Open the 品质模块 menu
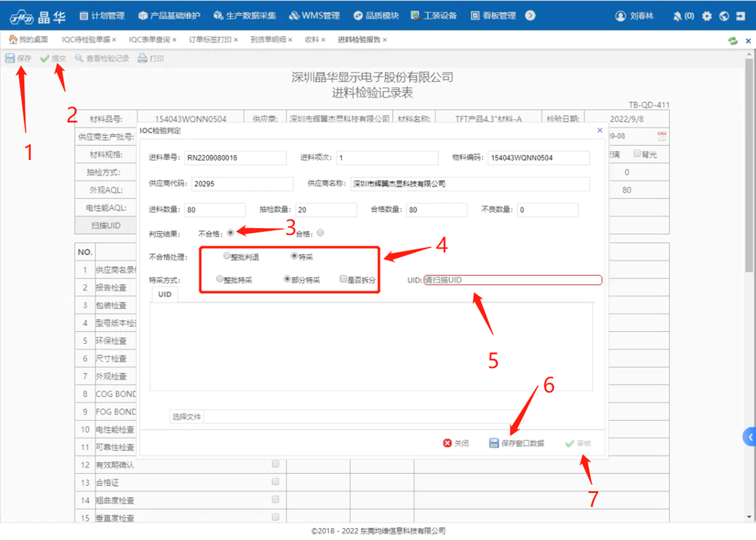The image size is (756, 540). tap(377, 16)
